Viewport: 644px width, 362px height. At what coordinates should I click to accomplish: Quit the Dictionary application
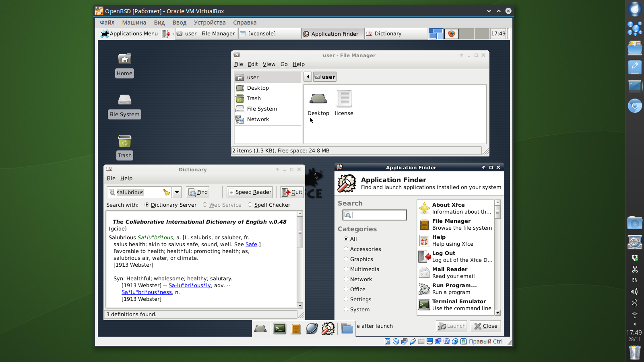292,192
